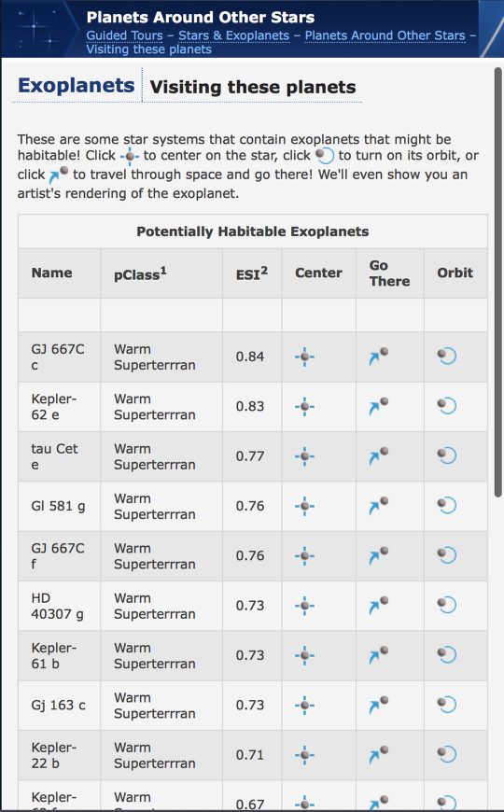Show orbit of Kepler-61 b

pos(446,654)
